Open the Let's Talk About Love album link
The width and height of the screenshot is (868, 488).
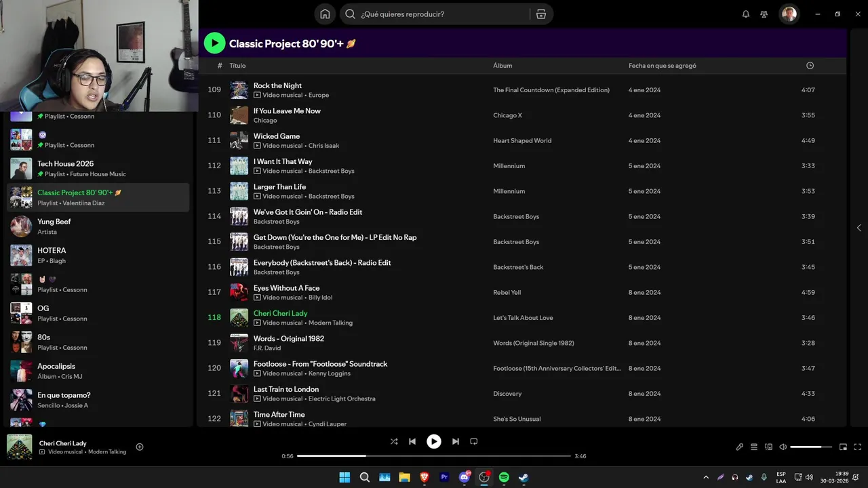523,318
